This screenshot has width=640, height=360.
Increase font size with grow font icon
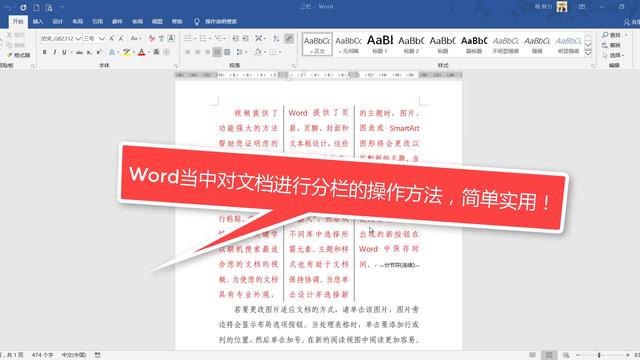click(x=111, y=38)
